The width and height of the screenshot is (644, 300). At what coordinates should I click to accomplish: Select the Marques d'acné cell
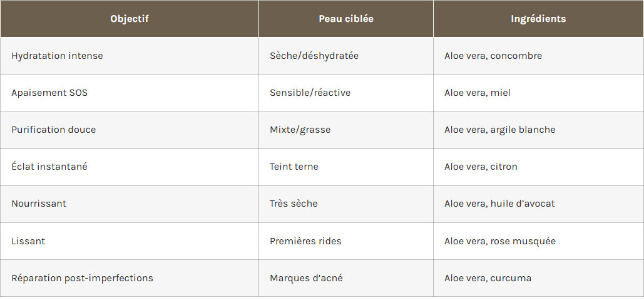[306, 278]
